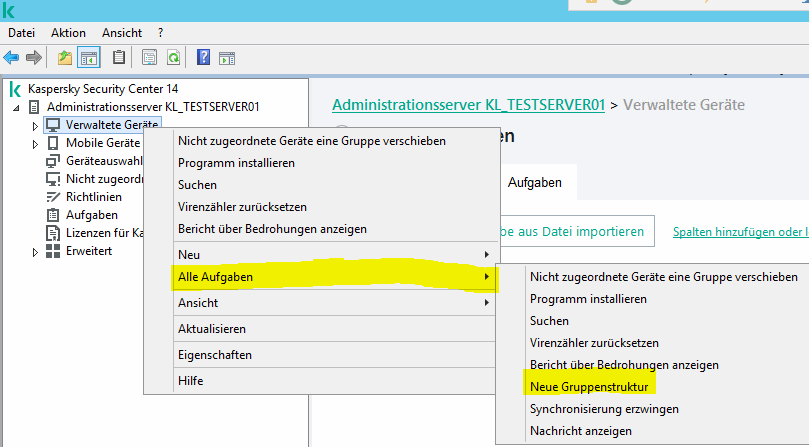Click the Kaspersky logo next to Security Center 14
Image resolution: width=809 pixels, height=447 pixels.
tap(15, 89)
